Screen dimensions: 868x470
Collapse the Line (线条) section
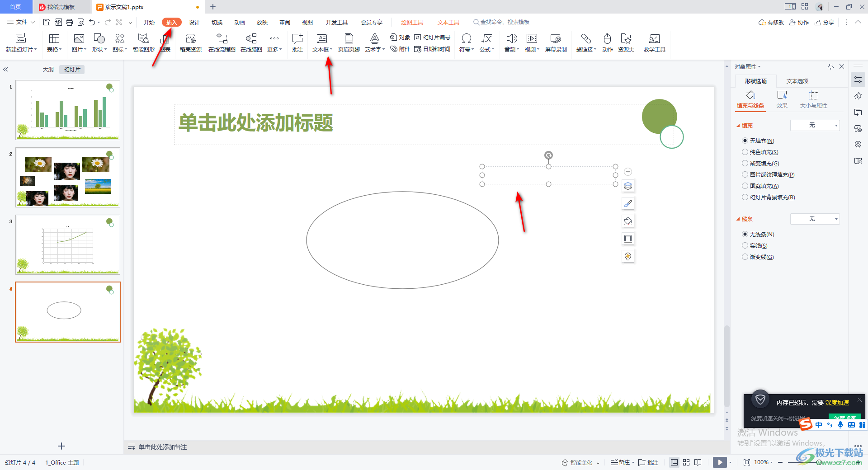pos(738,219)
